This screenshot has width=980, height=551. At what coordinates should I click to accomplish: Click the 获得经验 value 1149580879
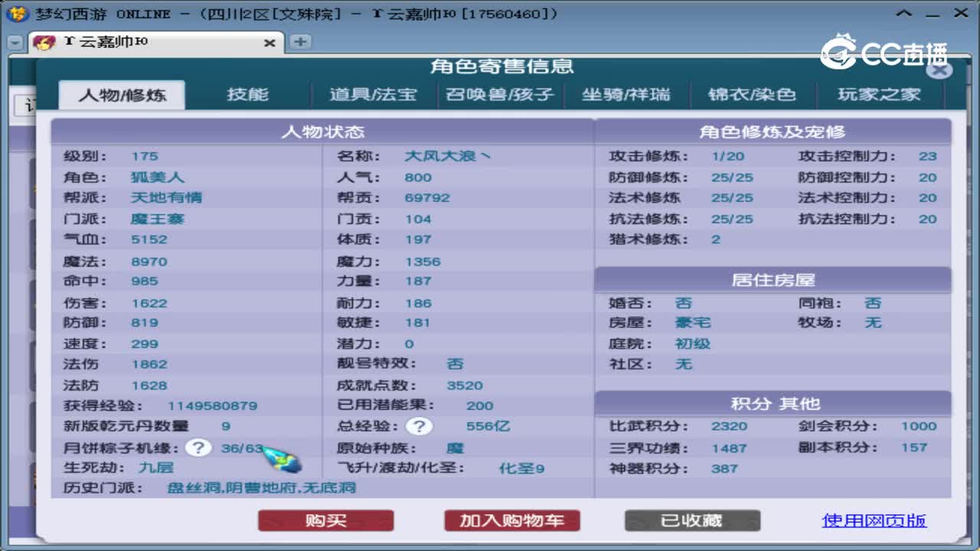click(x=213, y=406)
